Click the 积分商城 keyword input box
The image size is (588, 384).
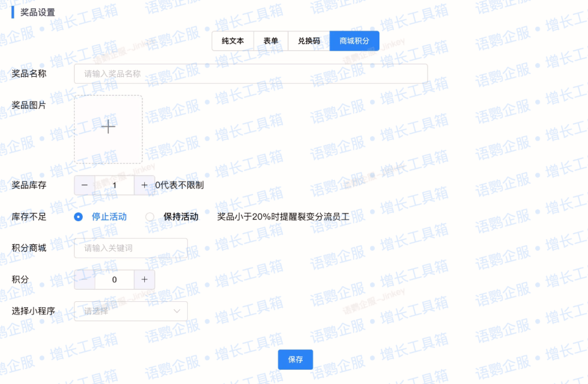click(x=131, y=248)
